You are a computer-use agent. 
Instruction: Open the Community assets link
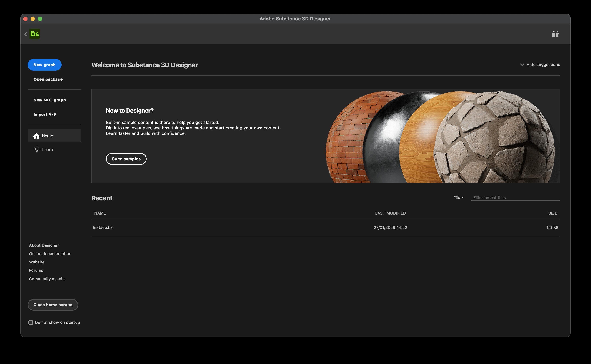pyautogui.click(x=47, y=279)
